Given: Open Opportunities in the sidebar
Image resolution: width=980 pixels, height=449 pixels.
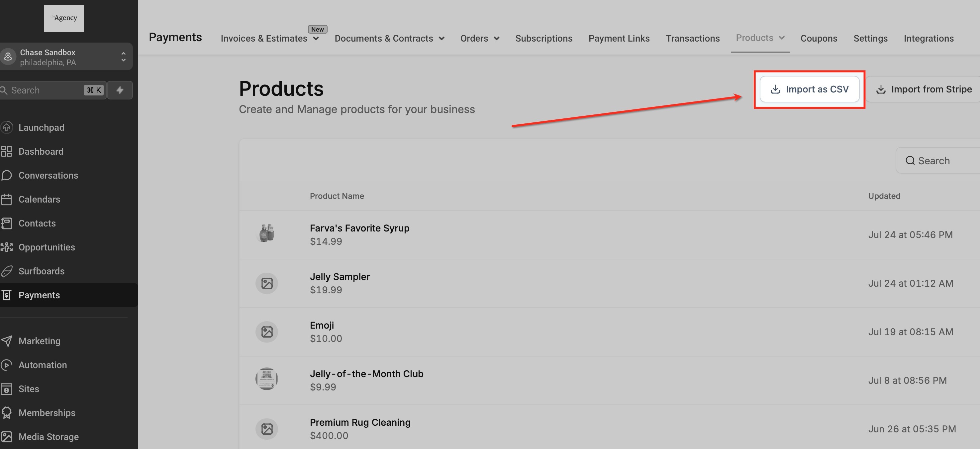Looking at the screenshot, I should point(47,247).
